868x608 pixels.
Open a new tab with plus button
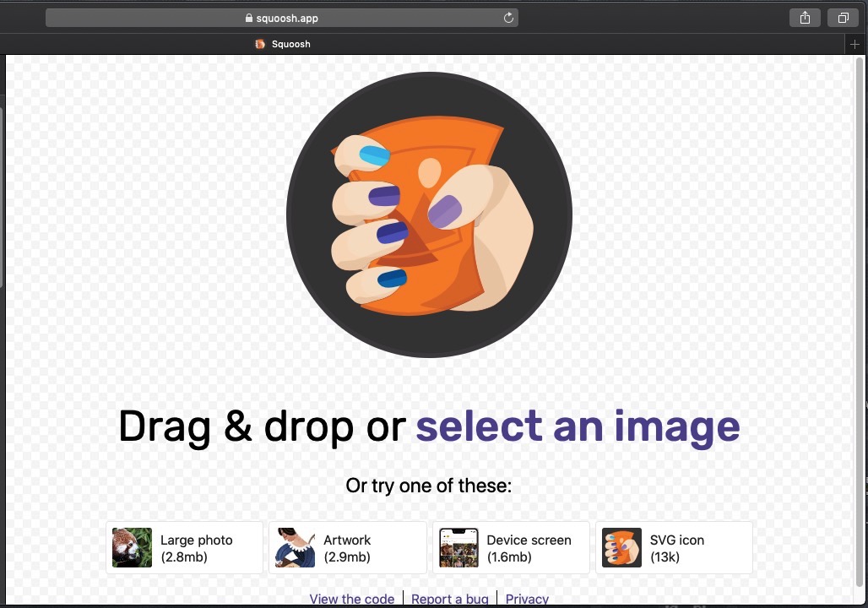click(855, 44)
